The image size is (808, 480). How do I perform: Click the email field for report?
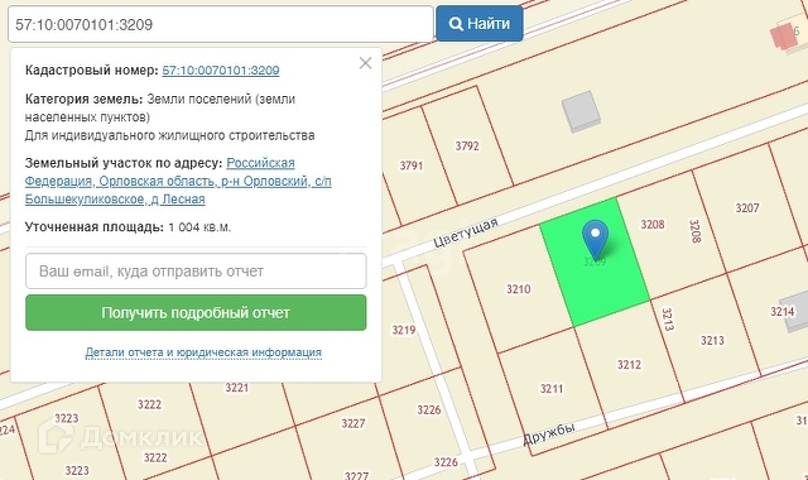click(196, 271)
